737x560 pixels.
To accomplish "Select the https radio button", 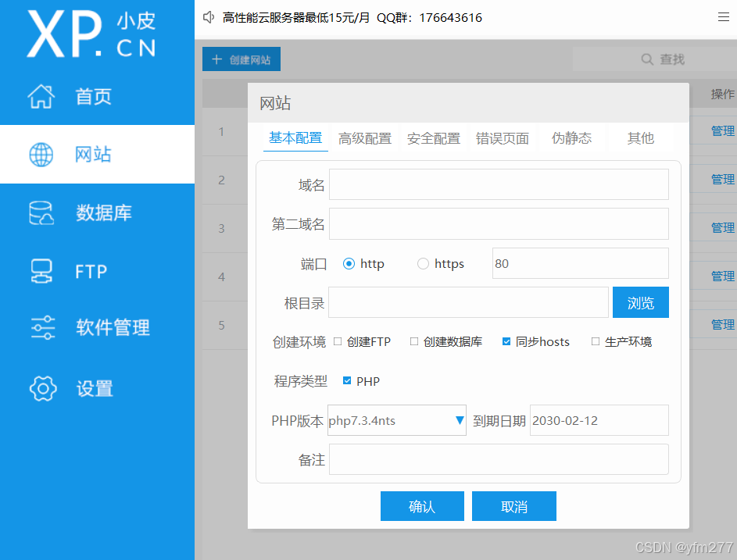I will [x=423, y=263].
